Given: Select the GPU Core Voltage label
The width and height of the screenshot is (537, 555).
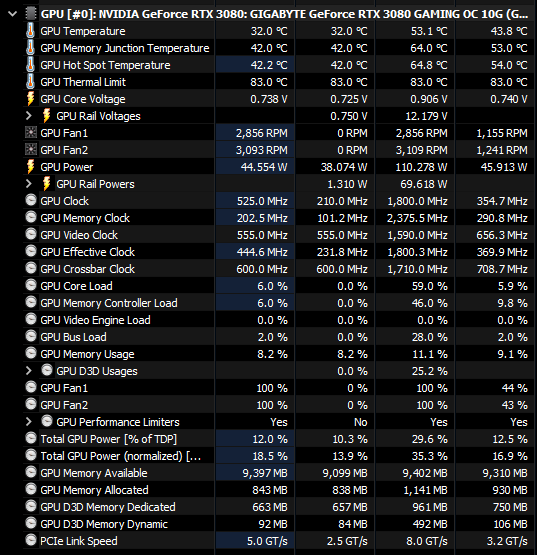Looking at the screenshot, I should [x=83, y=99].
